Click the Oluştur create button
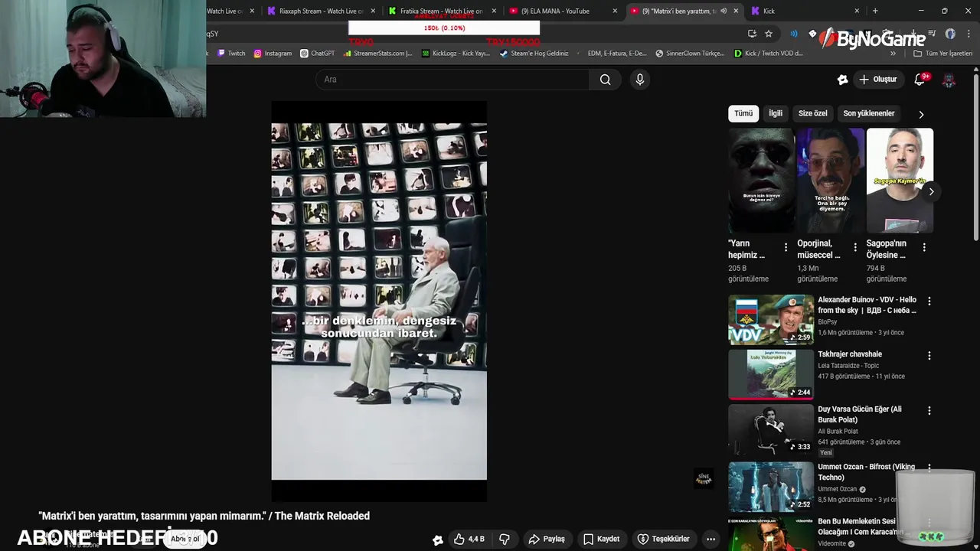This screenshot has width=980, height=551. 877,80
